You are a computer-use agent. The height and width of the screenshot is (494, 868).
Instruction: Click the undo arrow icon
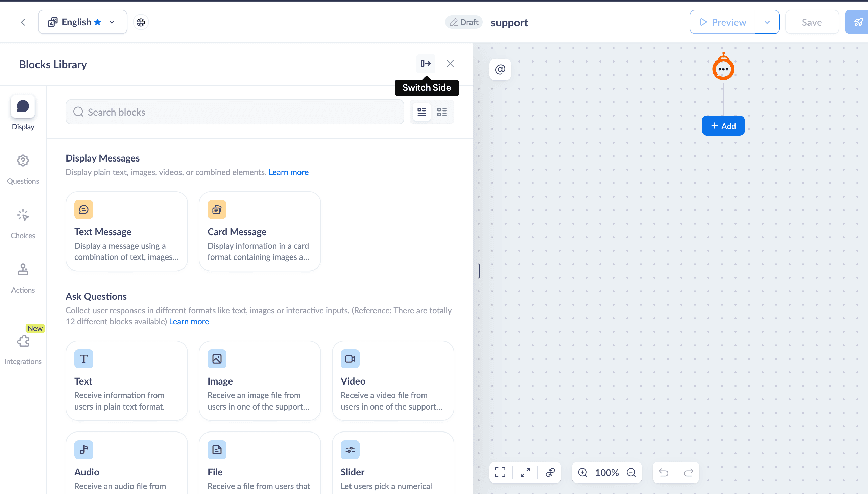[x=664, y=472]
